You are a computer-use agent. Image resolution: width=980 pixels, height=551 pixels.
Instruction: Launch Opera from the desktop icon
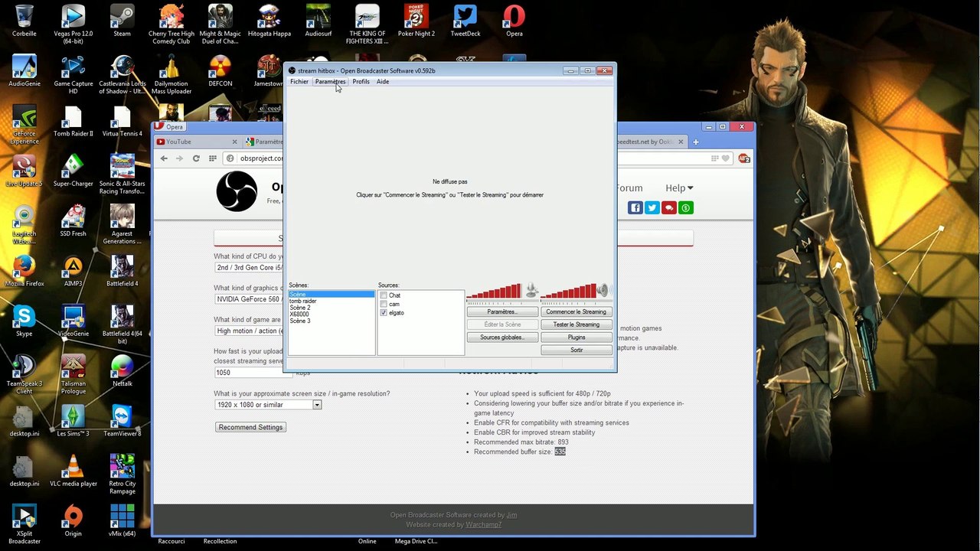[x=514, y=21]
